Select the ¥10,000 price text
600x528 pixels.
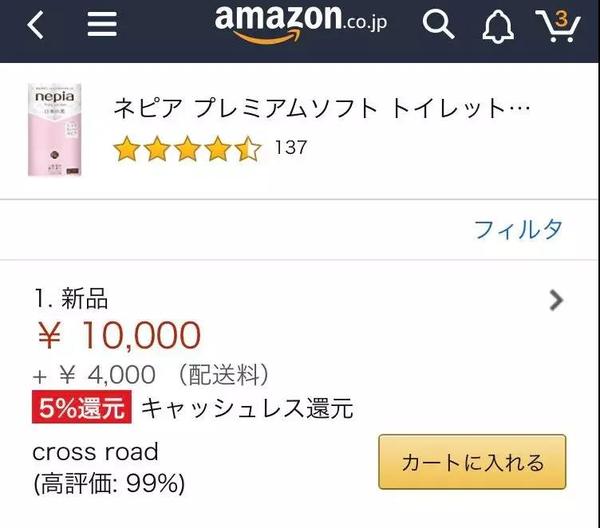click(x=118, y=336)
